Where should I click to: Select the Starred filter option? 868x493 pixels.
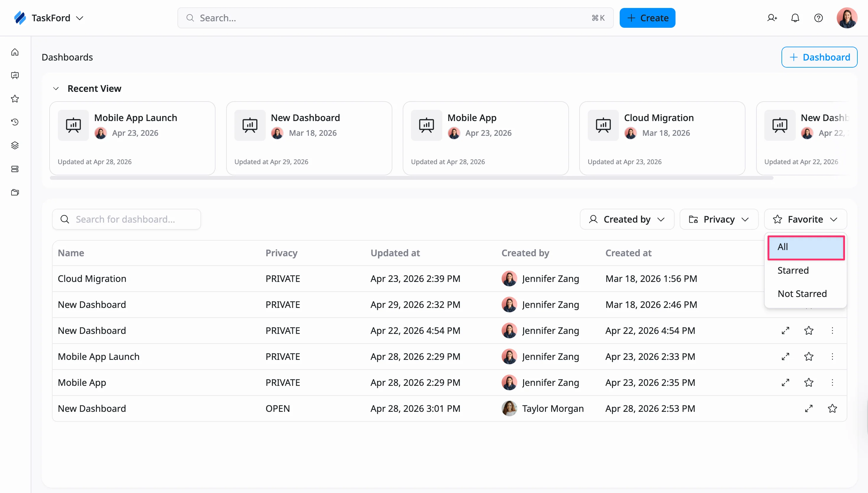(x=806, y=270)
